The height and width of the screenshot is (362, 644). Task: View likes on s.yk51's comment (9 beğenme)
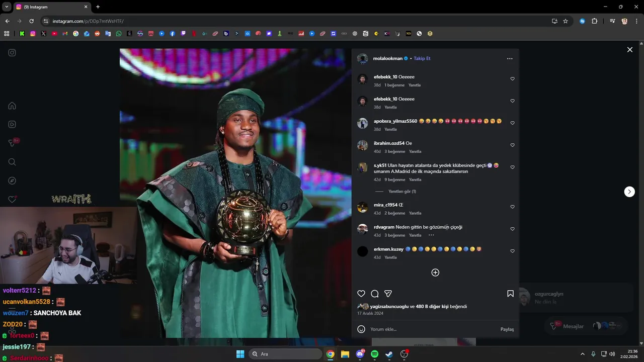coord(395,179)
